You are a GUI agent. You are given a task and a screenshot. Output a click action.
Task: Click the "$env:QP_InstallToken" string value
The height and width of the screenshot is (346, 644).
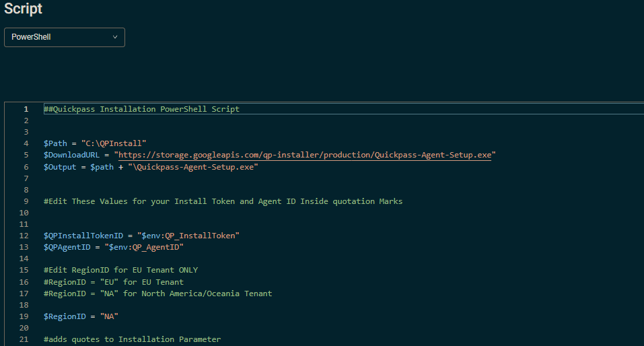pos(188,236)
